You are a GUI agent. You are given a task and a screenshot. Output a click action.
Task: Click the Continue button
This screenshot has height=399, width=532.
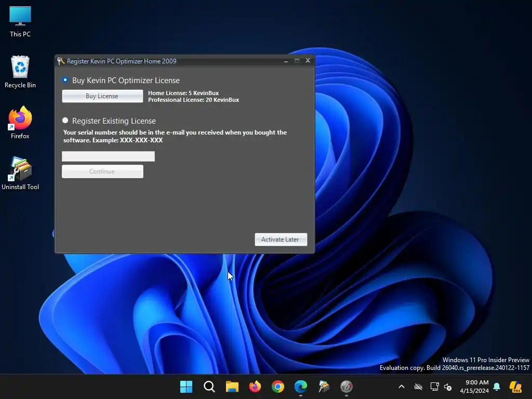[x=102, y=171]
